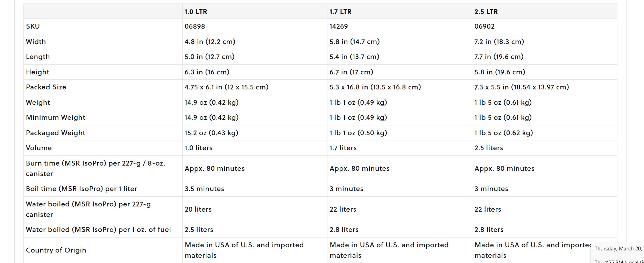This screenshot has height=263, width=644.
Task: Select the 1.7 LTR column header
Action: pyautogui.click(x=340, y=12)
